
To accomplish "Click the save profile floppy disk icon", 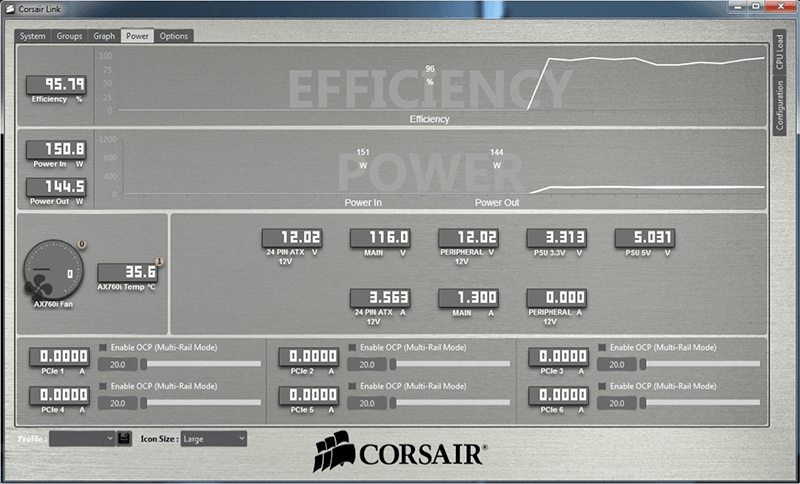I will 124,439.
